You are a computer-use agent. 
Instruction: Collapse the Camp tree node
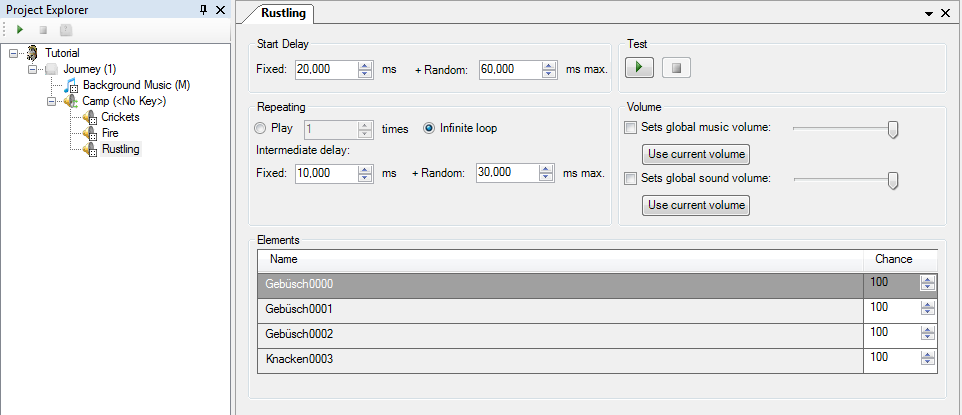[52, 101]
